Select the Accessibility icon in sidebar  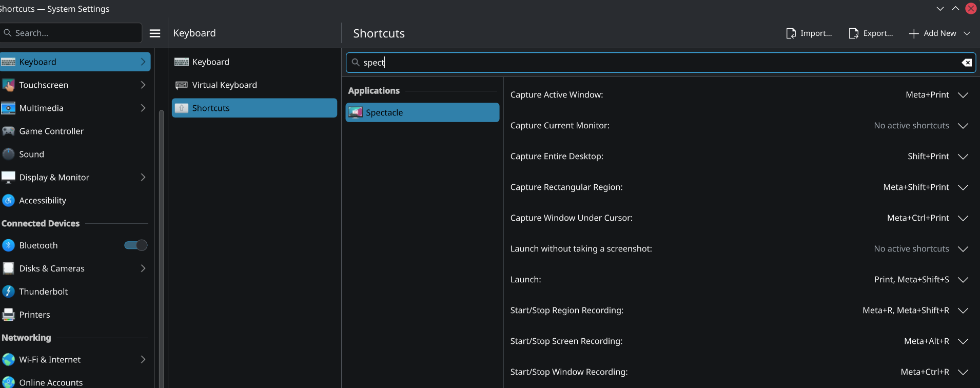tap(8, 201)
